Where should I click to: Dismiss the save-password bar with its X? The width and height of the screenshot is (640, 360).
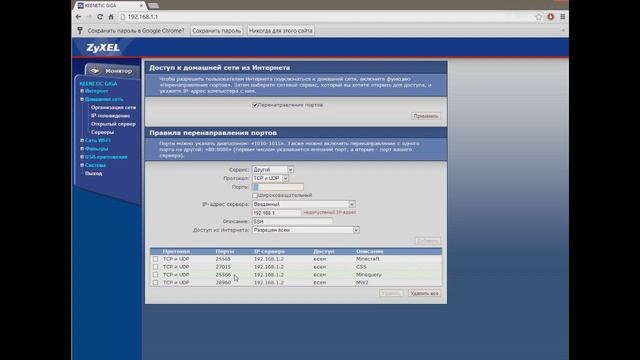(x=563, y=31)
